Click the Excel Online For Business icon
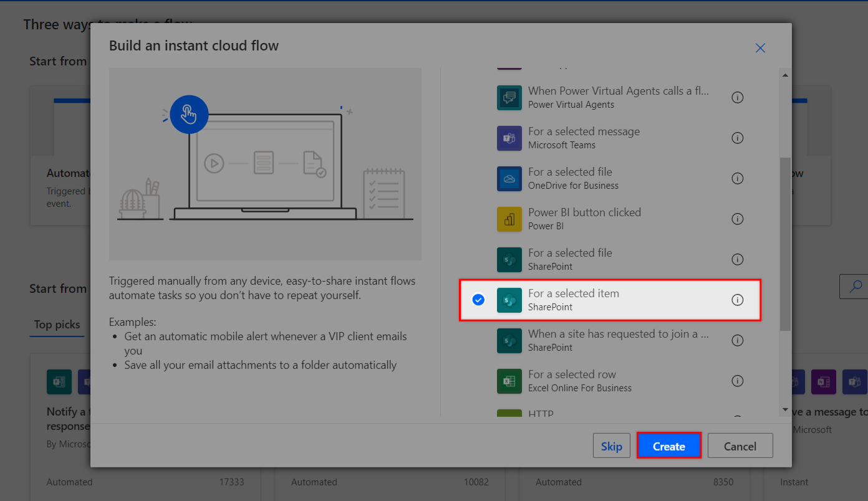Viewport: 868px width, 501px height. tap(509, 381)
